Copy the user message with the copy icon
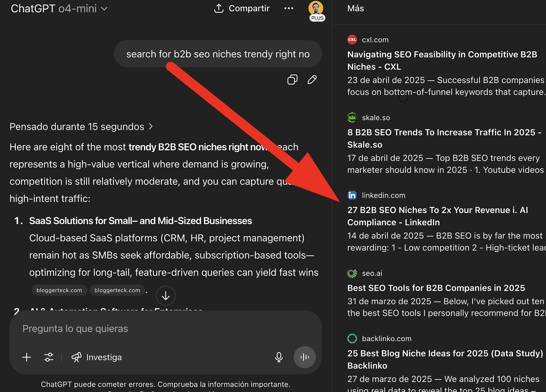Screen dimensions: 546x392 click(292, 79)
